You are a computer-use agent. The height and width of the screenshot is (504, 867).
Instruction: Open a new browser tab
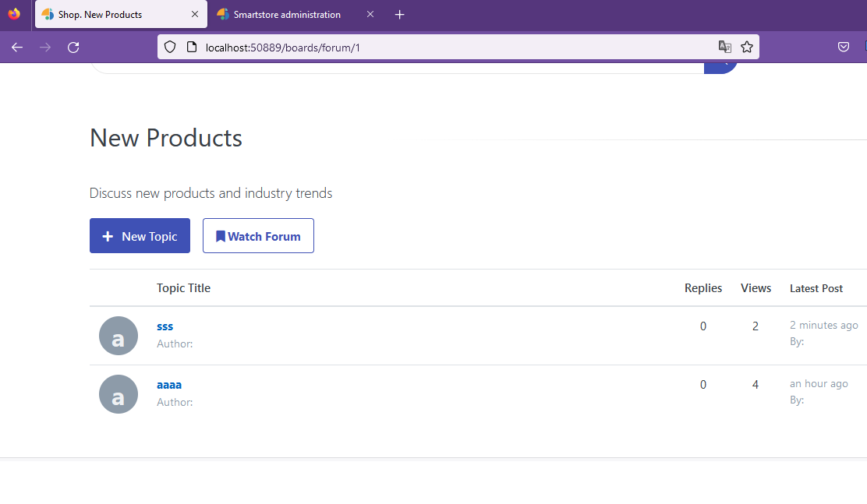click(399, 14)
